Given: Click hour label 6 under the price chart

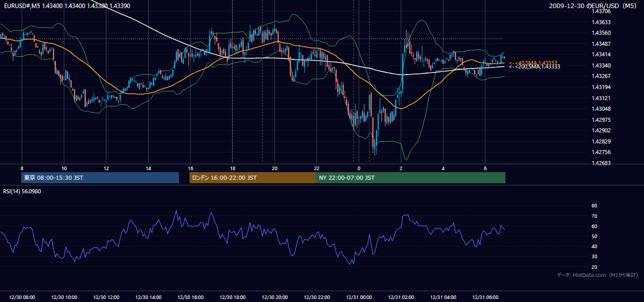Looking at the screenshot, I should pyautogui.click(x=485, y=168).
